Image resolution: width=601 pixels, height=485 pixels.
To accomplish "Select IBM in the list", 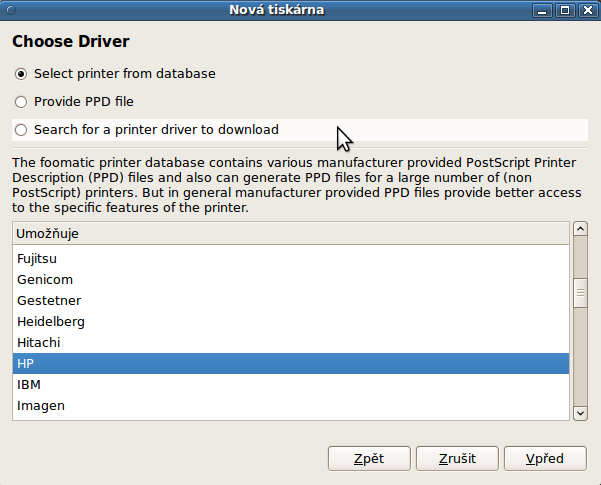I will pos(291,385).
